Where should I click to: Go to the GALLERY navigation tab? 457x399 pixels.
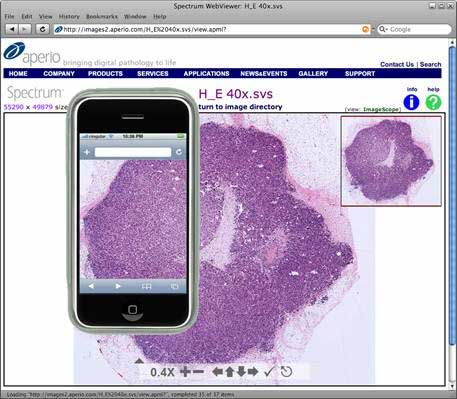pyautogui.click(x=313, y=74)
